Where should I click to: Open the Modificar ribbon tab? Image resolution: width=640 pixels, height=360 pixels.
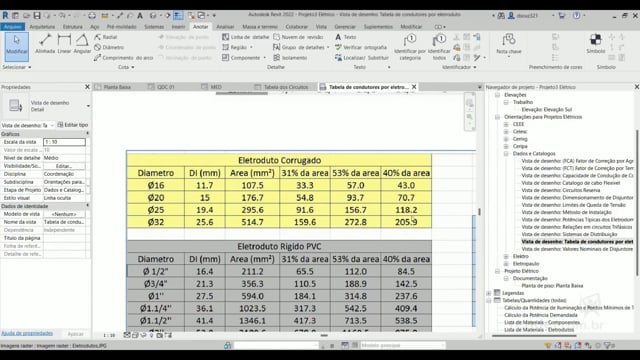point(411,27)
